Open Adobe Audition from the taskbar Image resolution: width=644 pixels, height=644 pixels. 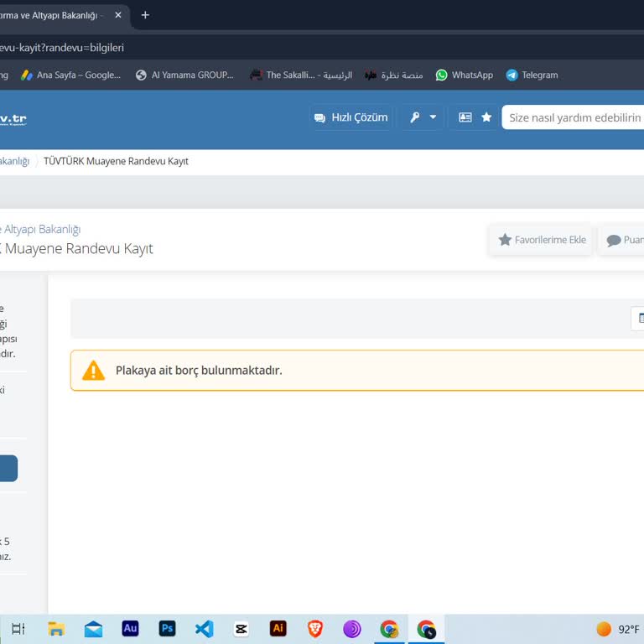coord(130,629)
